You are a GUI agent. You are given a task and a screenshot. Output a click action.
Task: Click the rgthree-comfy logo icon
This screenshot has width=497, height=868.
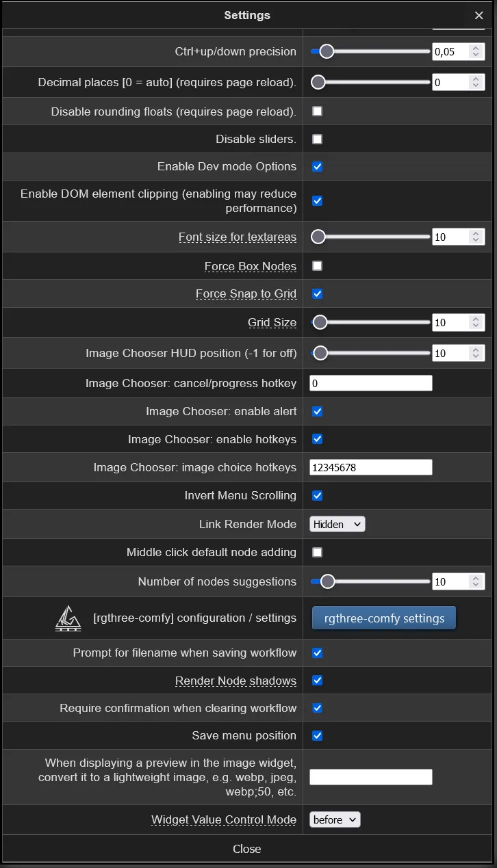point(68,618)
